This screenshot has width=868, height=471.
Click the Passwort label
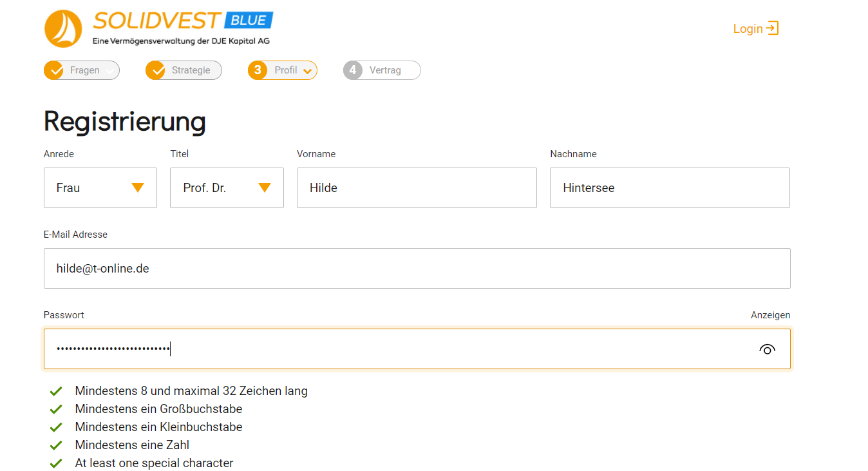(x=64, y=315)
